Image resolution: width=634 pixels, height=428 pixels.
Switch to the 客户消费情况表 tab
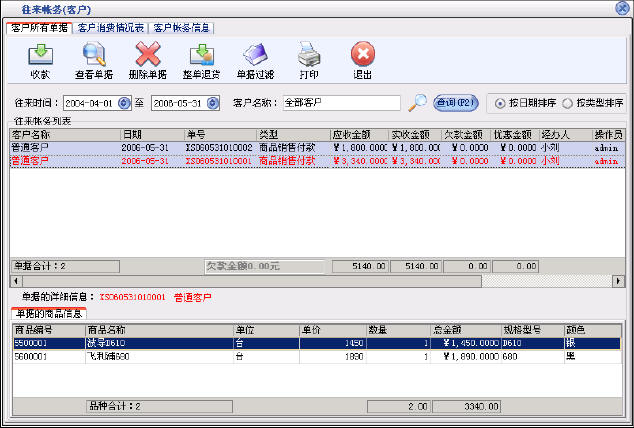click(110, 27)
